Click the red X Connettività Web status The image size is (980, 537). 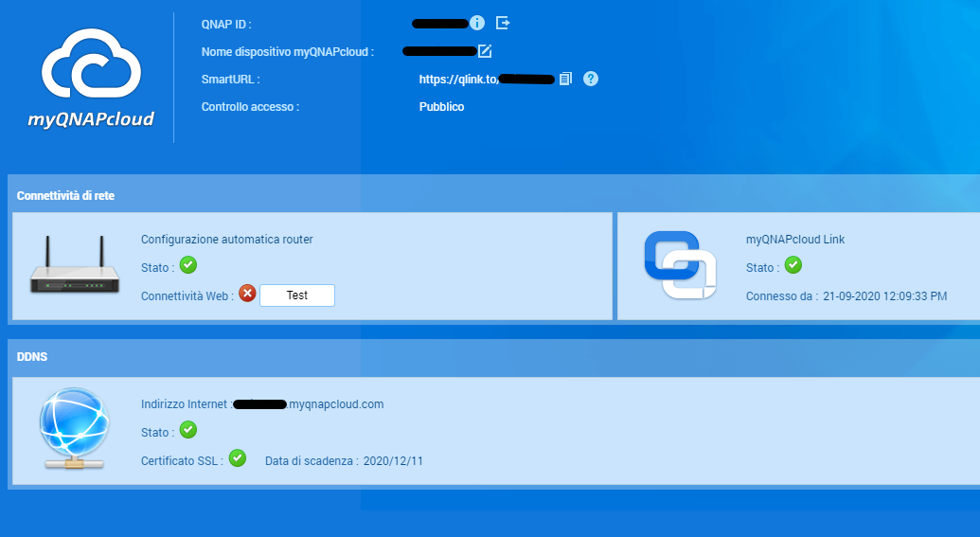pyautogui.click(x=247, y=295)
